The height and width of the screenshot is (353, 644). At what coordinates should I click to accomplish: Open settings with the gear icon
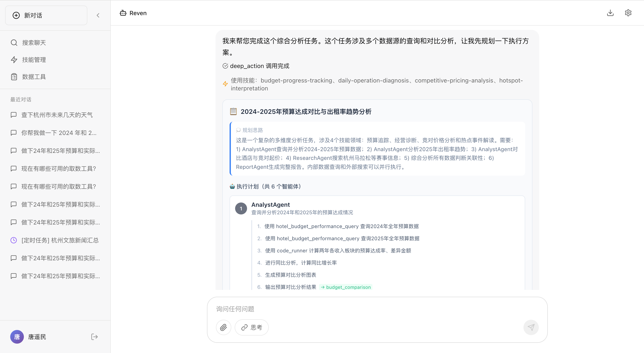coord(628,13)
